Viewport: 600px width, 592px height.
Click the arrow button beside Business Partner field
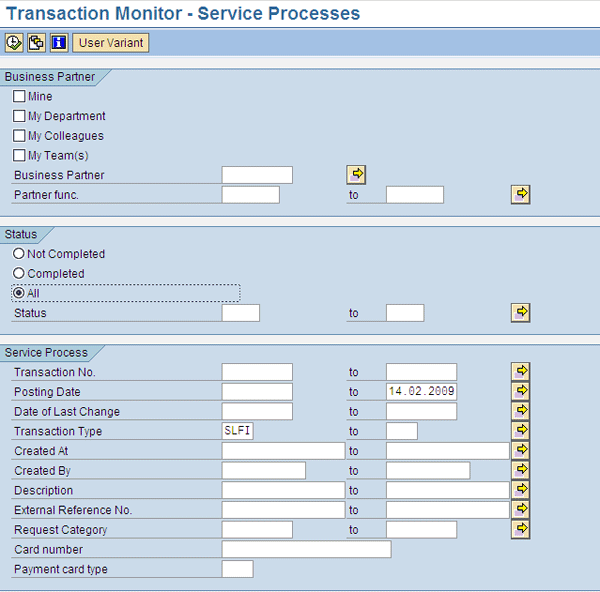click(x=356, y=175)
